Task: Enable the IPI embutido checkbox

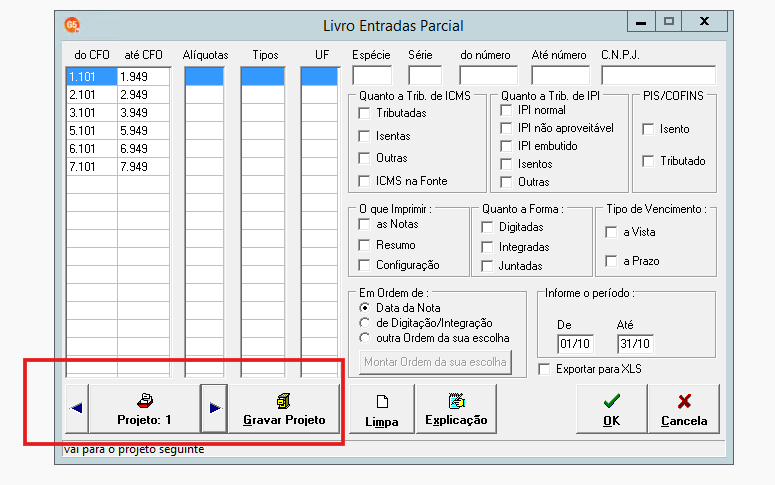Action: tap(506, 146)
